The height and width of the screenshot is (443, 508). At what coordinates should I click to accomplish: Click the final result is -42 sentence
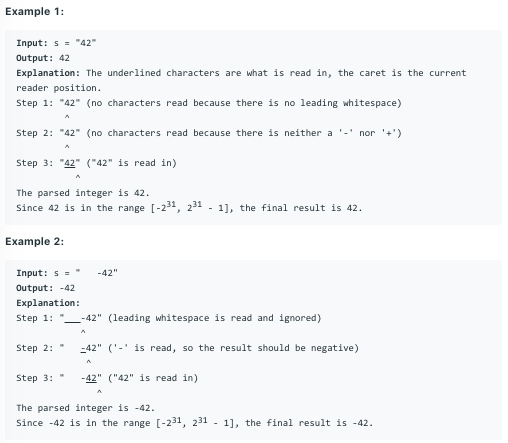[x=194, y=422]
